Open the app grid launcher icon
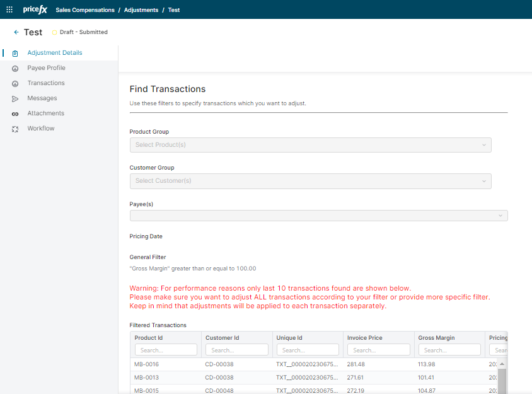 click(9, 10)
